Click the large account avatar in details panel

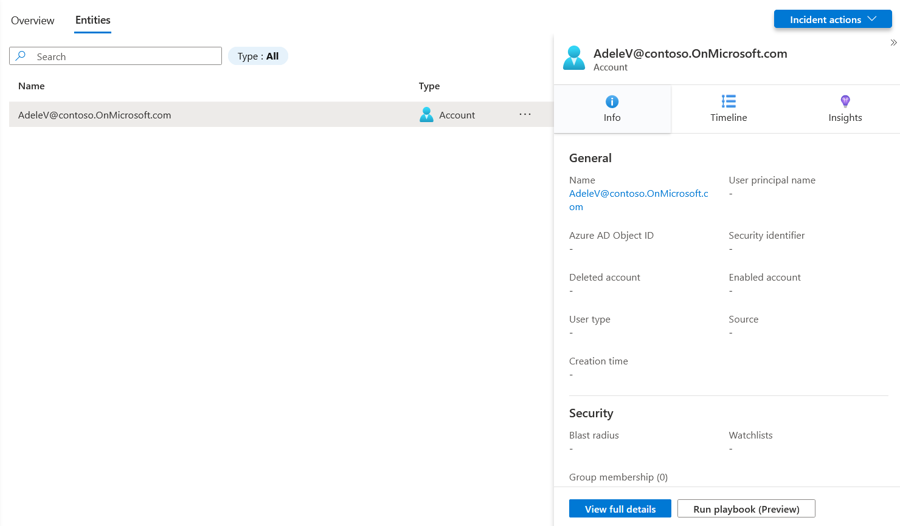(x=574, y=59)
